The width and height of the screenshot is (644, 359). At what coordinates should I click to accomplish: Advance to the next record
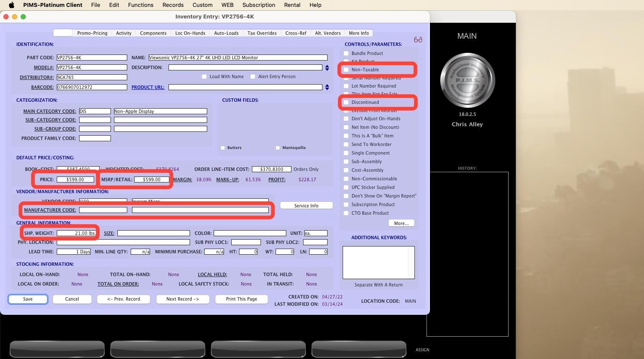coord(183,299)
